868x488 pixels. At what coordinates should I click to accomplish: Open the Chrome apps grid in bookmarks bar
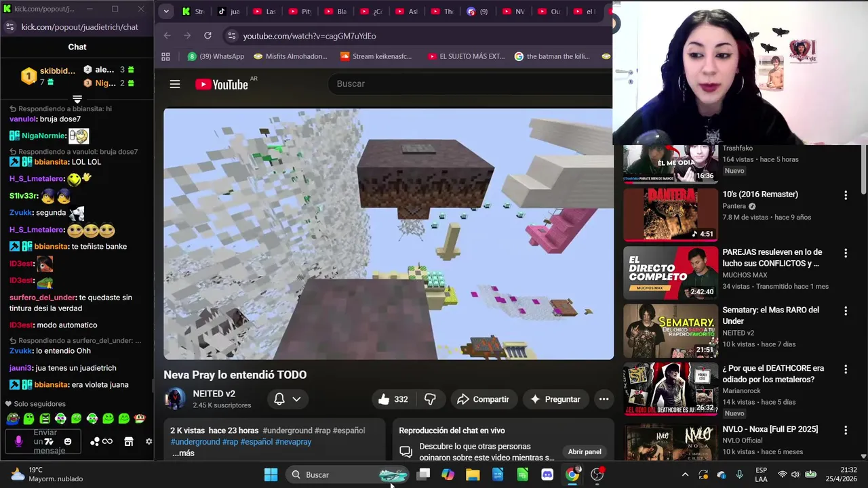pyautogui.click(x=165, y=56)
